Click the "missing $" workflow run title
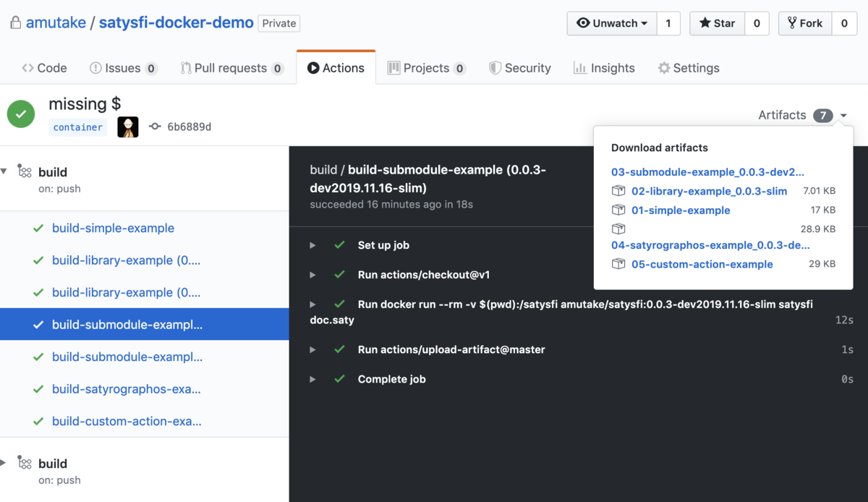Screen dimensions: 868x502 tap(85, 103)
